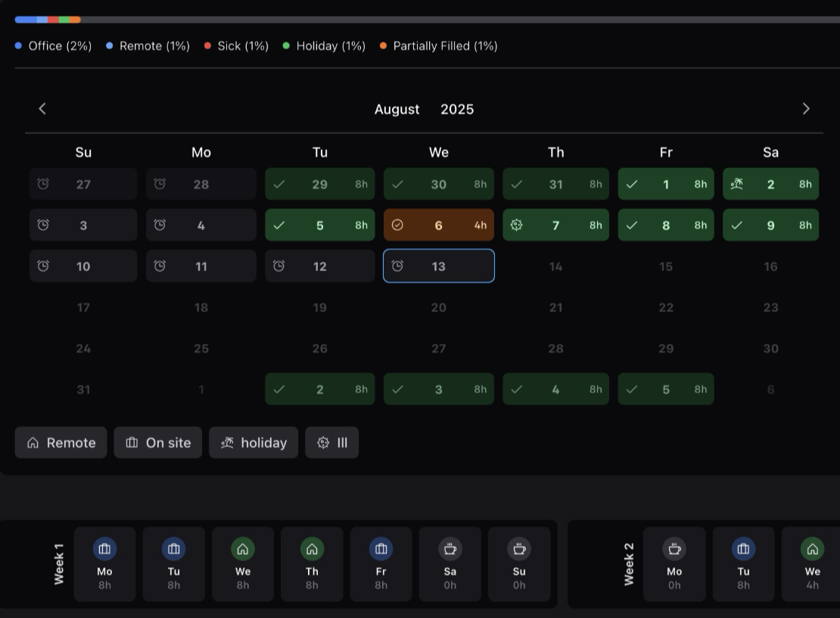Click Week 1 Monday briefcase icon
840x618 pixels.
104,549
